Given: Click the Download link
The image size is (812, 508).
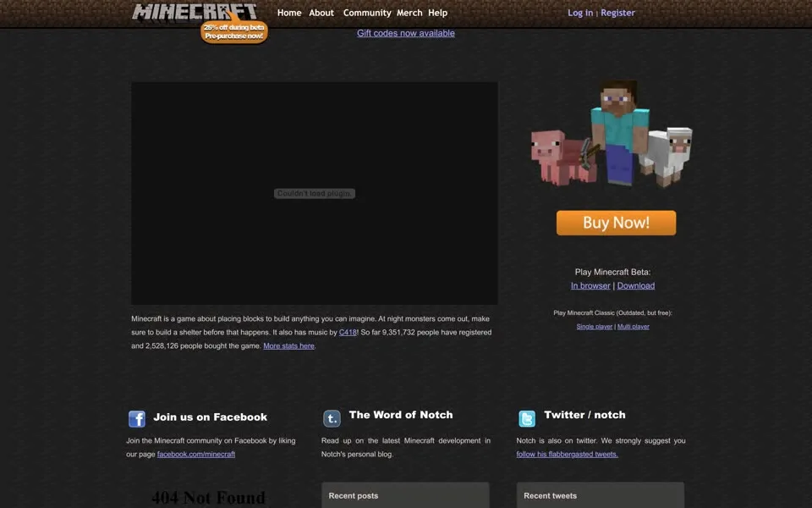Looking at the screenshot, I should [635, 285].
